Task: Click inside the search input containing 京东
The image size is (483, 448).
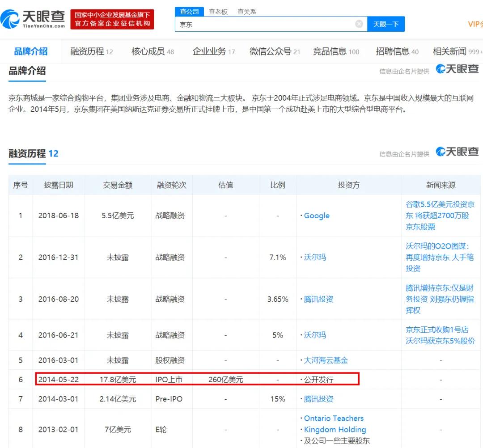Action: pyautogui.click(x=268, y=24)
